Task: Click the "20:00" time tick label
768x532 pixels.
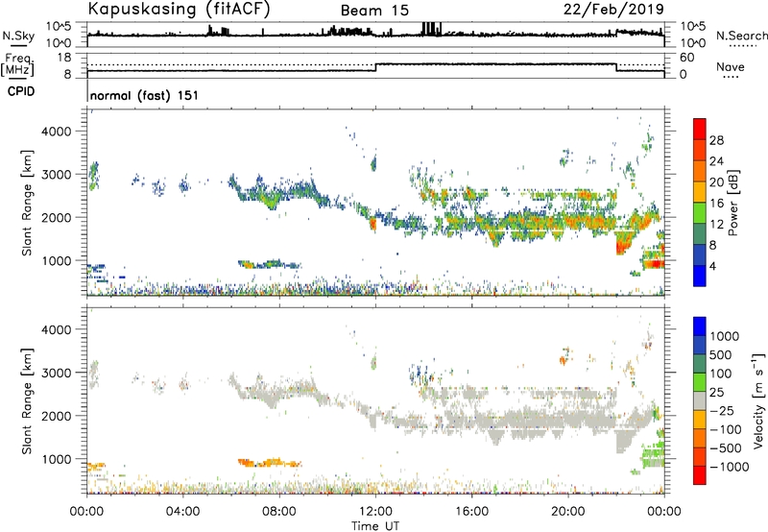Action: (x=568, y=512)
